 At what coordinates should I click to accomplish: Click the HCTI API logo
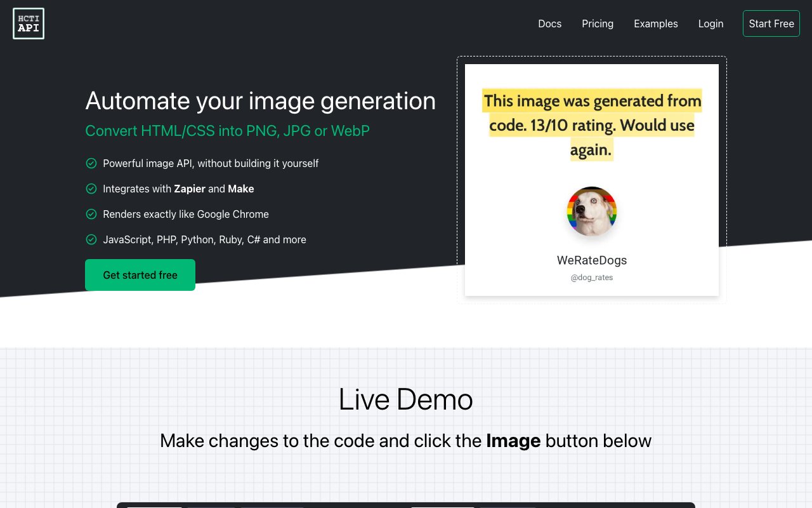29,23
